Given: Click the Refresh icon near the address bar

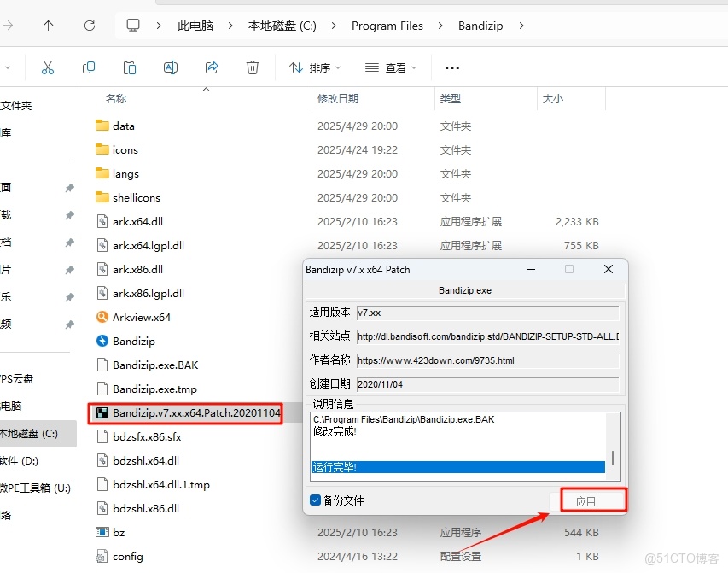Looking at the screenshot, I should pos(89,26).
